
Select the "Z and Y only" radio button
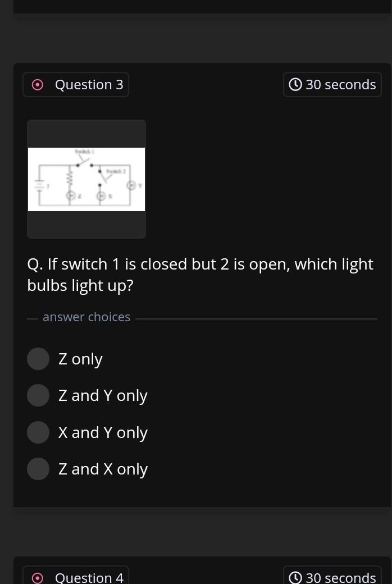pyautogui.click(x=38, y=395)
